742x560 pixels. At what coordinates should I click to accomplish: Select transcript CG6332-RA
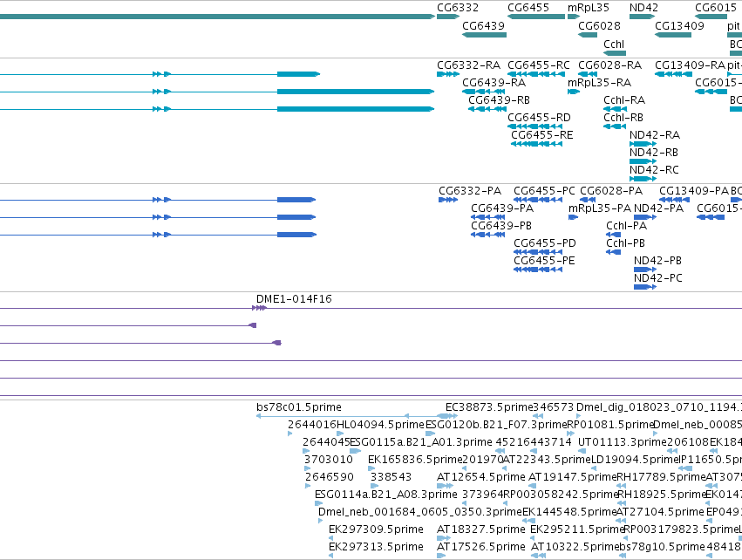[x=447, y=74]
